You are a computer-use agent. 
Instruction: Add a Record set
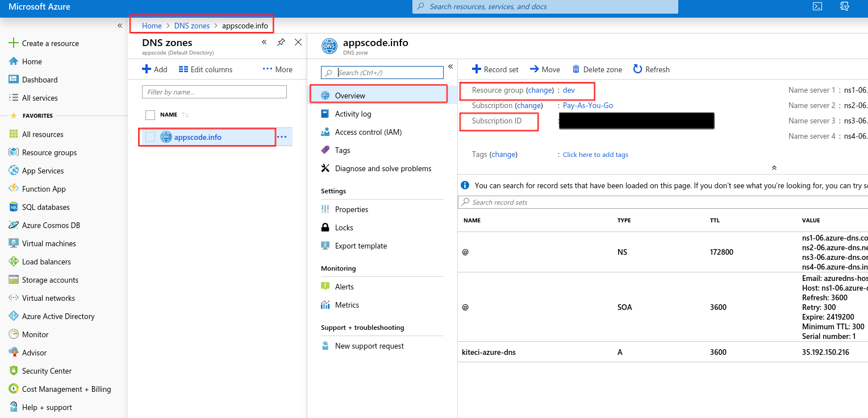coord(495,69)
